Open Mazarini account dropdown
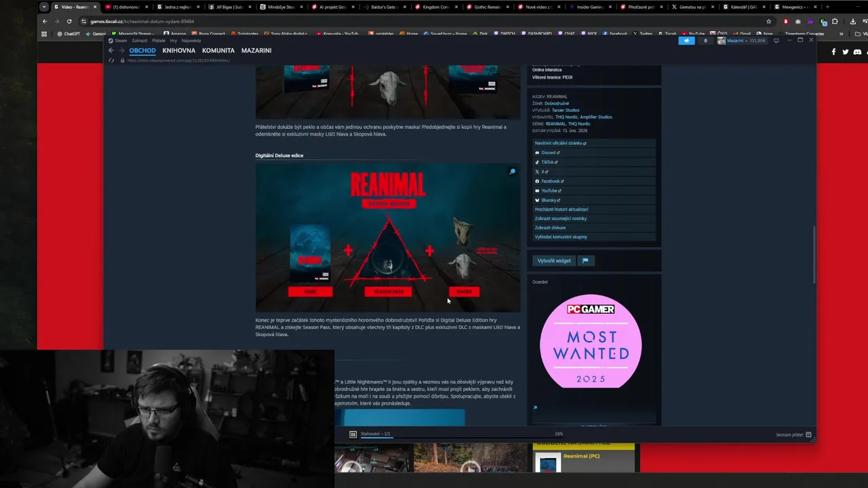 743,41
